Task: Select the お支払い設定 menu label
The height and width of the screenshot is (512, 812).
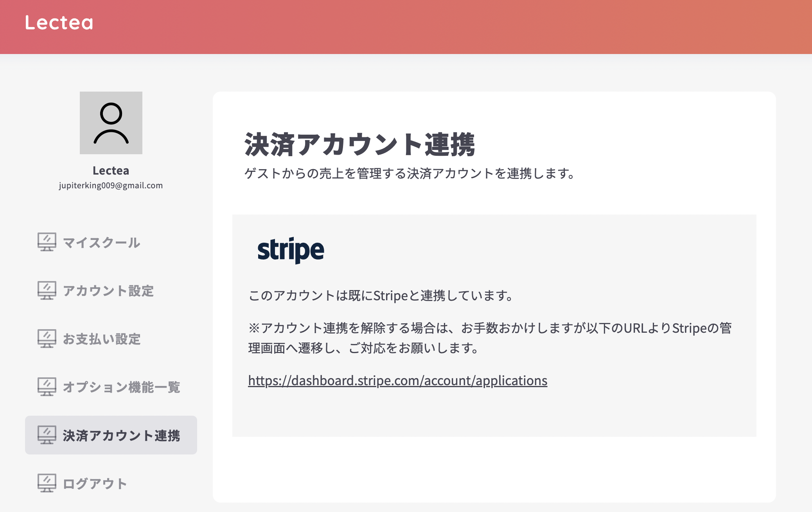Action: pyautogui.click(x=102, y=339)
